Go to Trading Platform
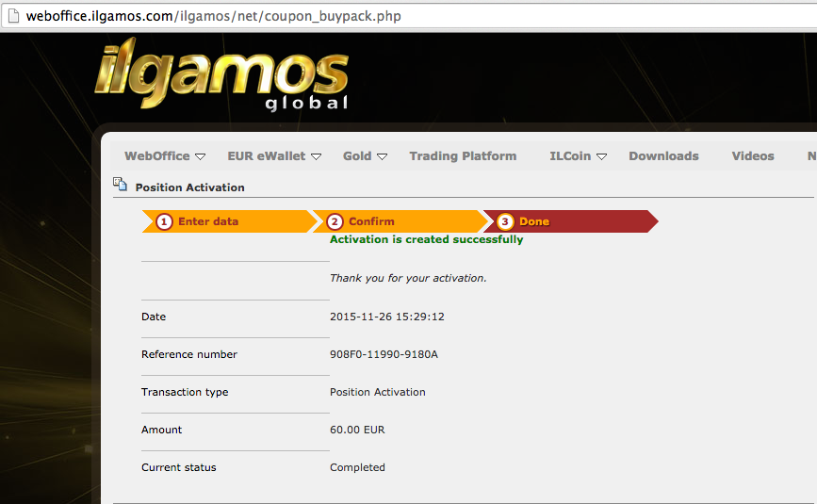Image resolution: width=817 pixels, height=504 pixels. [463, 156]
